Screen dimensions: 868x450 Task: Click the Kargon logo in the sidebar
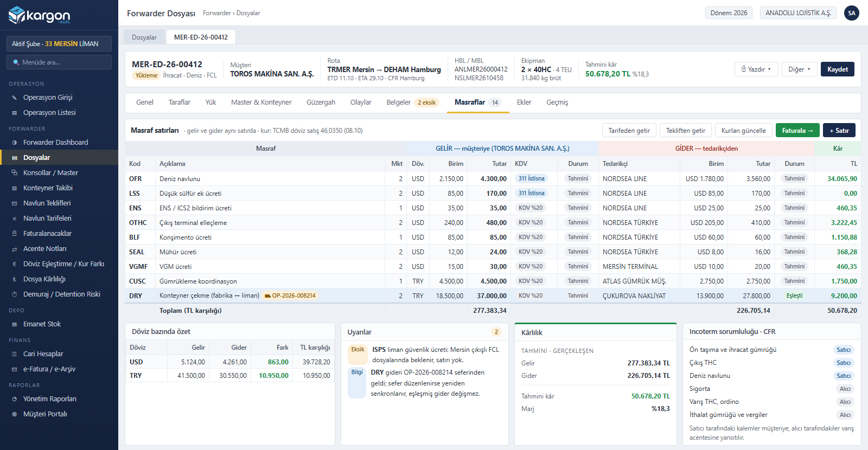[x=39, y=15]
